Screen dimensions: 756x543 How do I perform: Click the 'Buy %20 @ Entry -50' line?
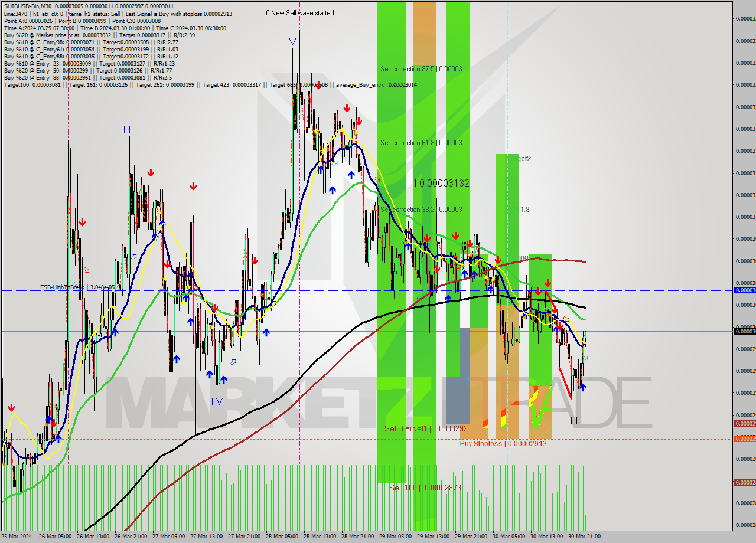(x=87, y=70)
